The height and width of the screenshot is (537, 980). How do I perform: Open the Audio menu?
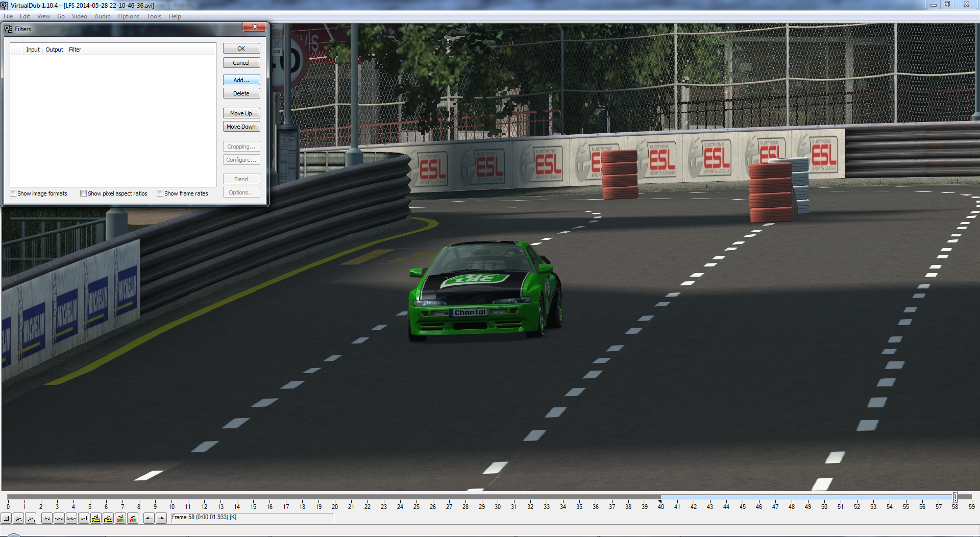102,16
